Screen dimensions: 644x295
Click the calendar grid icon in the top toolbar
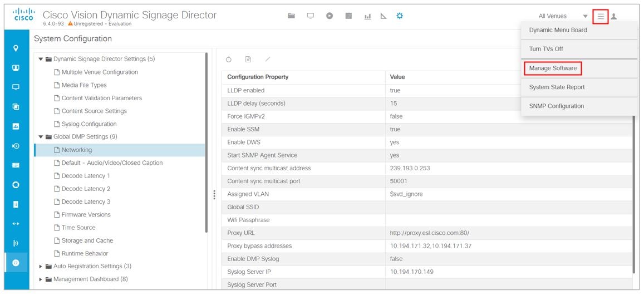(x=348, y=16)
